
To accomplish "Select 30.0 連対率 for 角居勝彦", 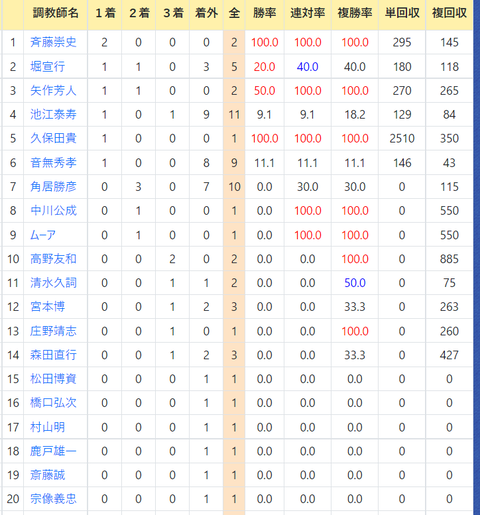I will click(x=307, y=187).
